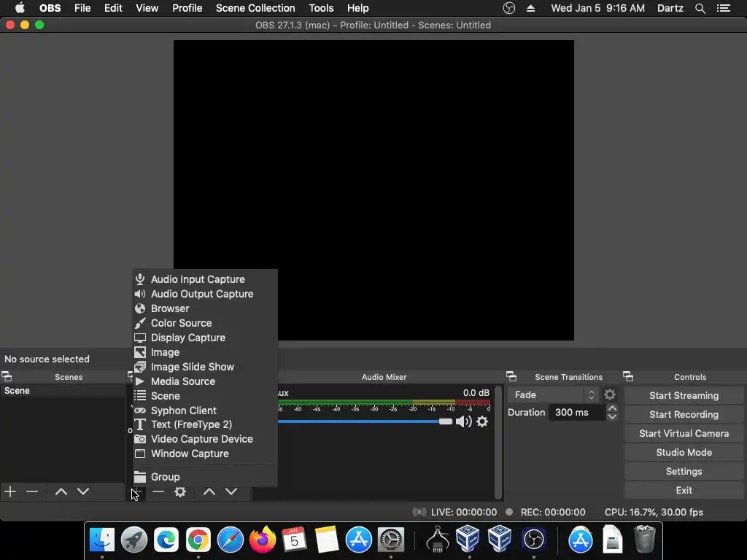The width and height of the screenshot is (747, 560).
Task: Open the File menu
Action: 82,8
